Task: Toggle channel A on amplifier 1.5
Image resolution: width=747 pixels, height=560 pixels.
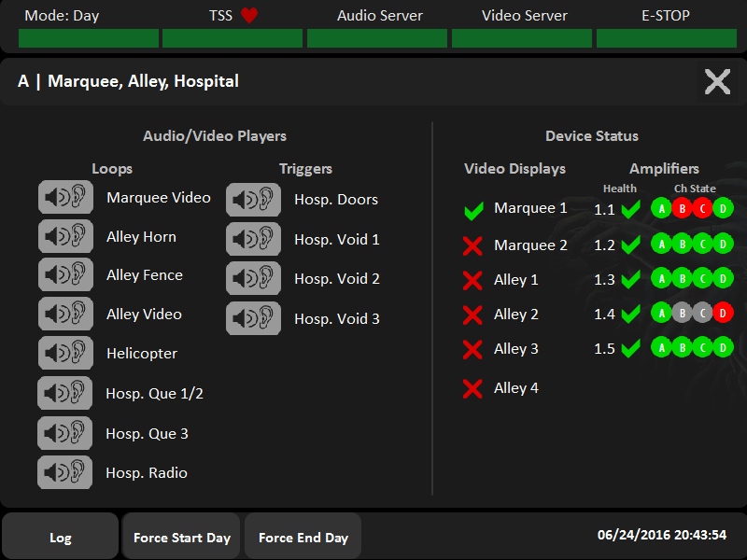Action: point(662,348)
